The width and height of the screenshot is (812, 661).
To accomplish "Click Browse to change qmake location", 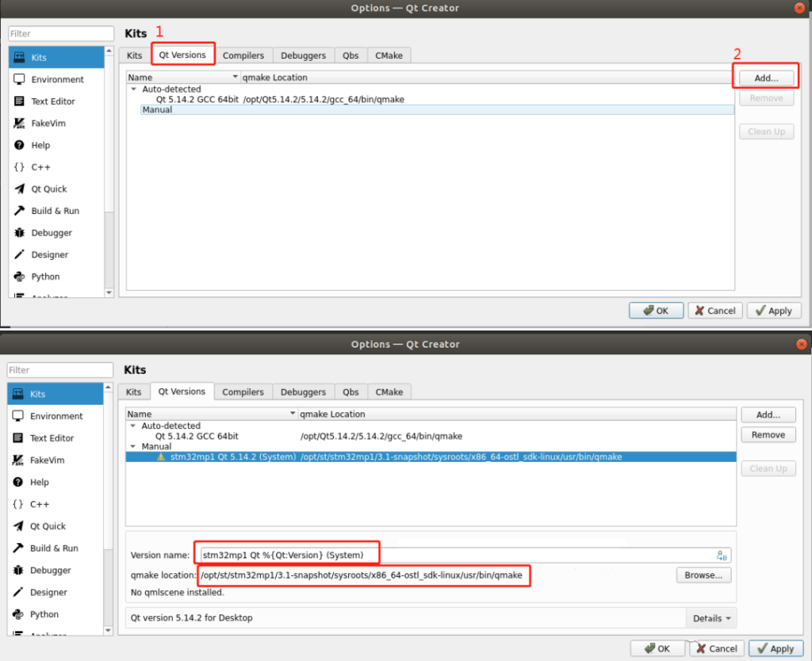I will point(703,575).
